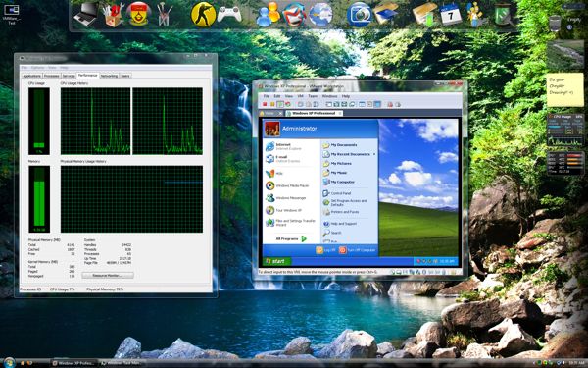This screenshot has height=368, width=588.
Task: Open Options menu in Task Manager
Action: (37, 68)
